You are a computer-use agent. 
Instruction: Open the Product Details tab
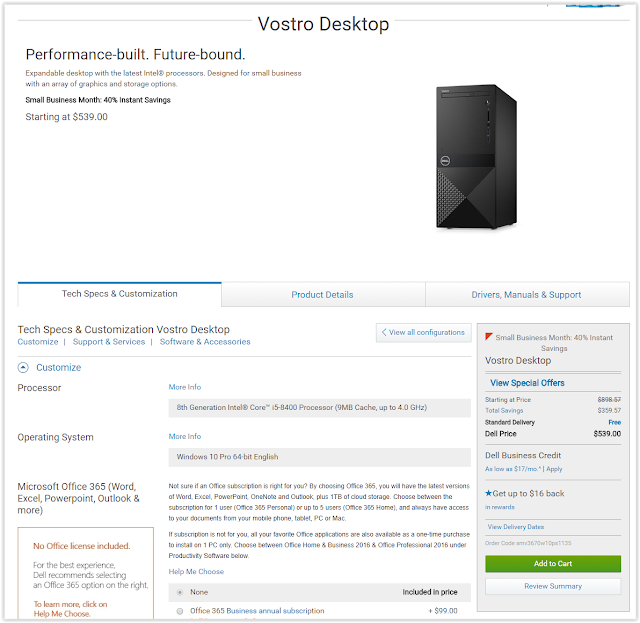(322, 295)
